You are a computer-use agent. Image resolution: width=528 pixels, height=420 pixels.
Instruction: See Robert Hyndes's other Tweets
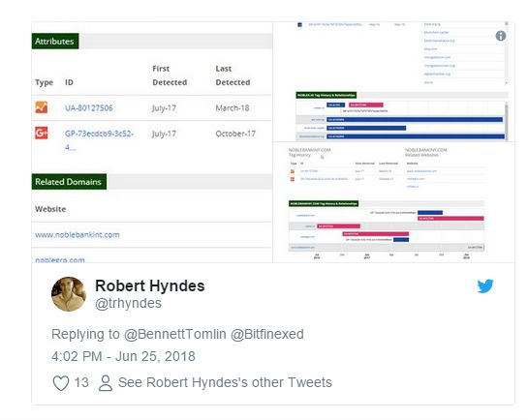click(225, 382)
